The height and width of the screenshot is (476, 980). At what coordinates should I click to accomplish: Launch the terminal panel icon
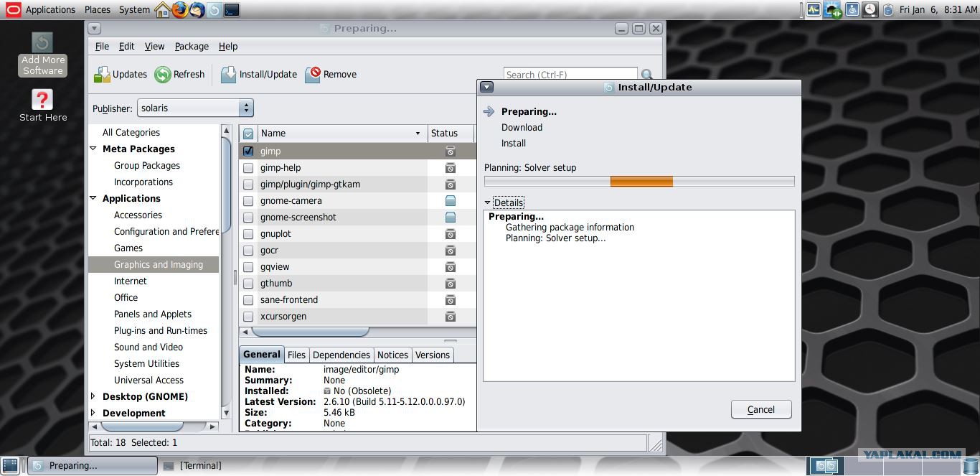tap(231, 10)
